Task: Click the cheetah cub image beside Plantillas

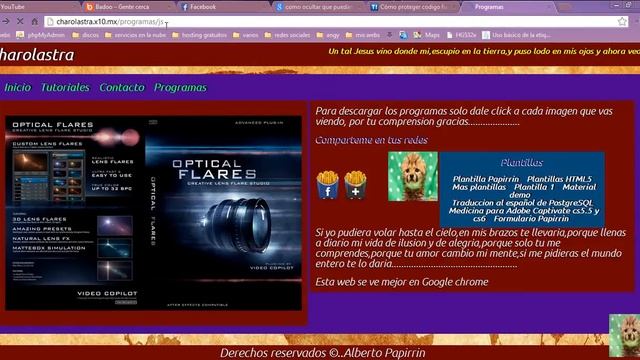Action: point(413,176)
